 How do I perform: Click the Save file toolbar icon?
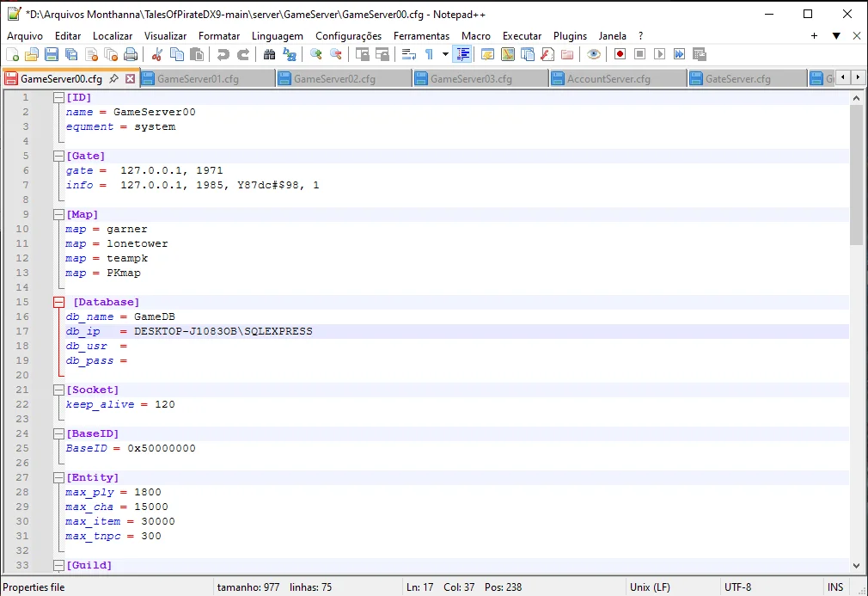pos(52,54)
